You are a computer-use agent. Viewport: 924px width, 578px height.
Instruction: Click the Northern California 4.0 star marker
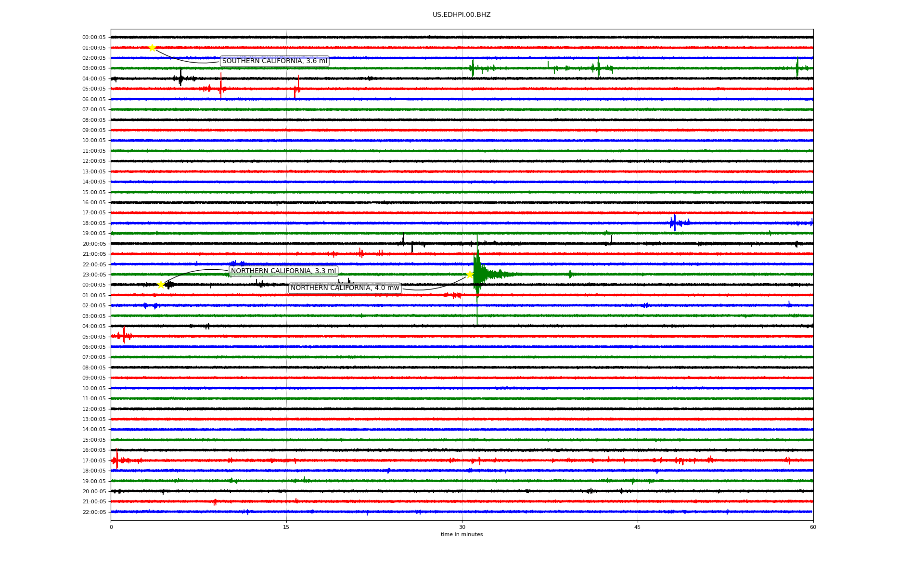(470, 275)
